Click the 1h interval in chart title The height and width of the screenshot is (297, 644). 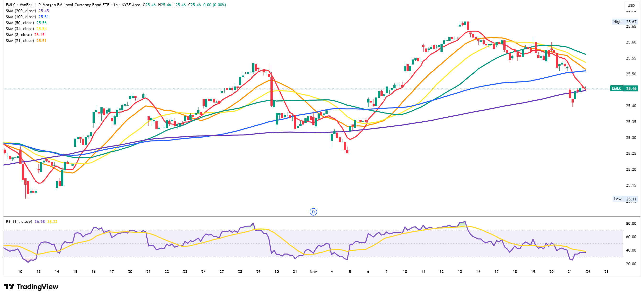(115, 5)
